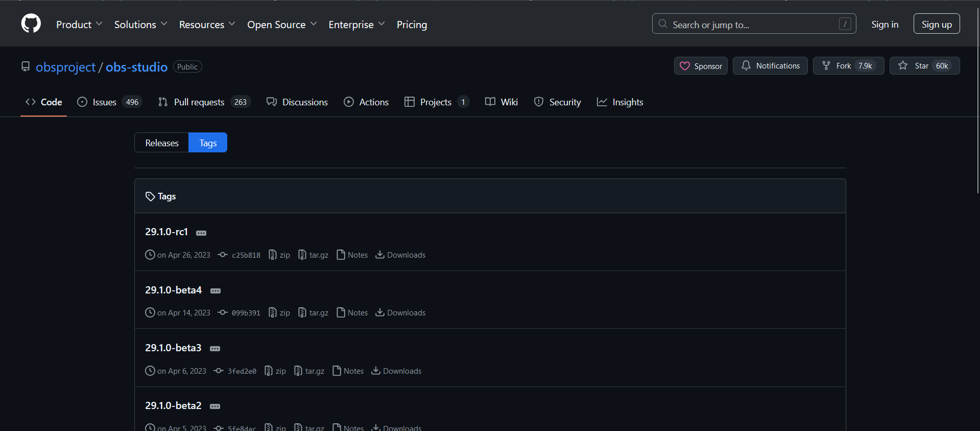Open the Resources dropdown menu
Image resolution: width=980 pixels, height=431 pixels.
(207, 25)
